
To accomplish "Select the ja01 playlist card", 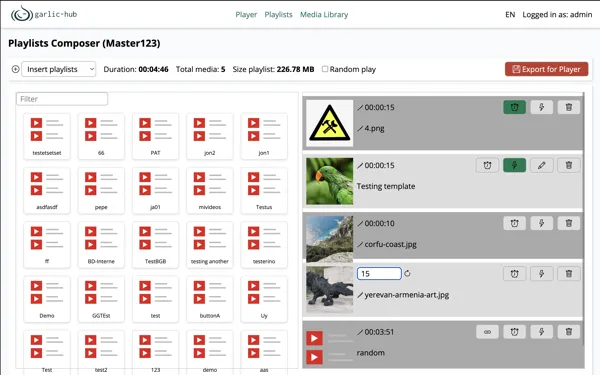I will click(x=155, y=191).
